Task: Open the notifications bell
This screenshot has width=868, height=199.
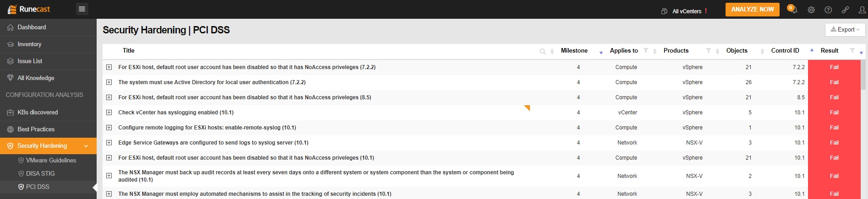Action: coord(793,9)
